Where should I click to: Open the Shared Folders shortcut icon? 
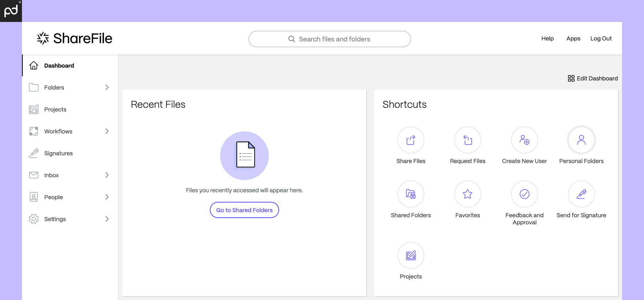pos(411,194)
